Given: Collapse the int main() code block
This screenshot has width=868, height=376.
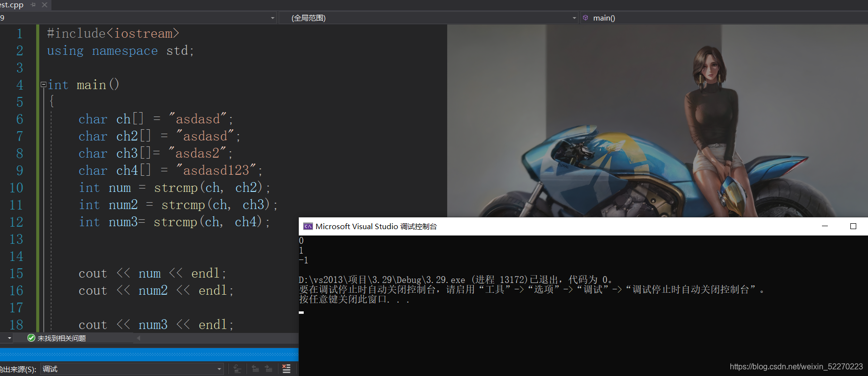Looking at the screenshot, I should 43,84.
